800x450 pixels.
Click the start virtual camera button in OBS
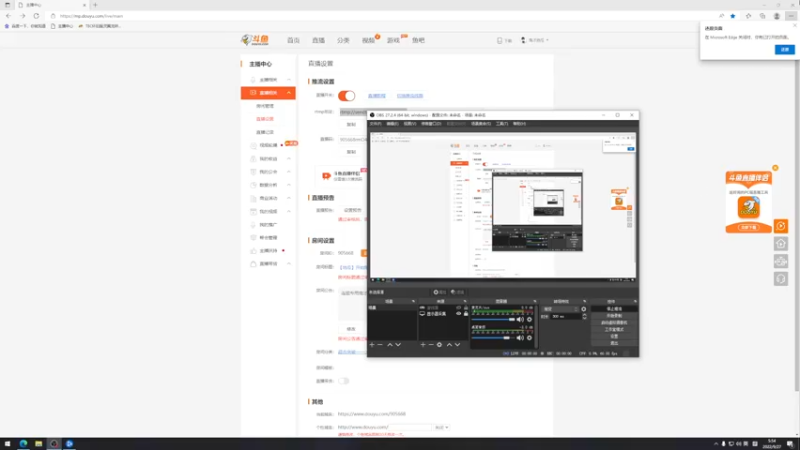point(614,323)
